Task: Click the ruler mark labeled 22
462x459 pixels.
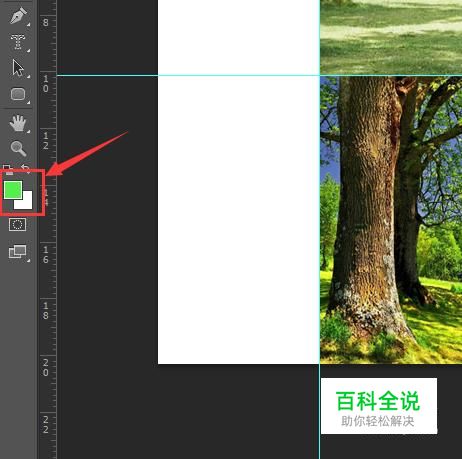Action: pyautogui.click(x=46, y=424)
